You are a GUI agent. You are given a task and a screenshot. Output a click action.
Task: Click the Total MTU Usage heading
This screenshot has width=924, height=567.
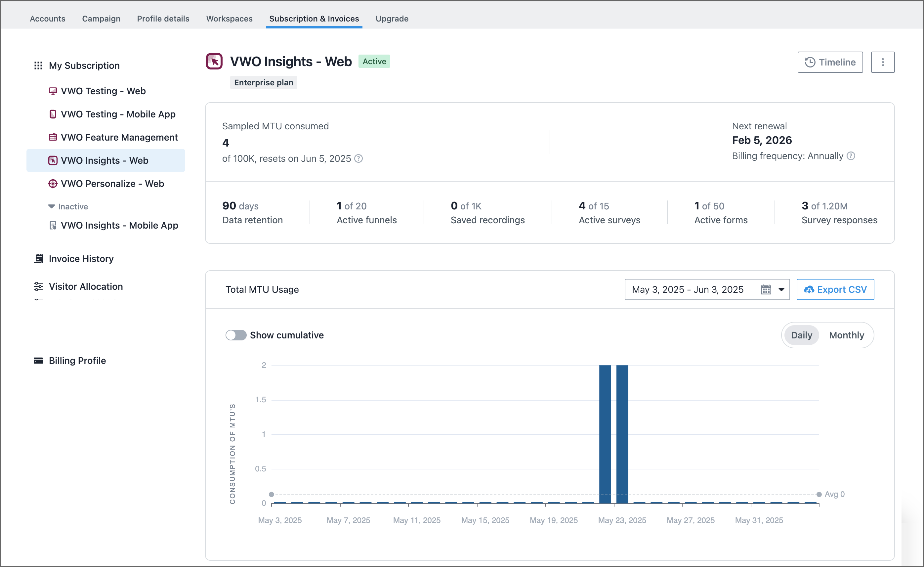tap(262, 289)
